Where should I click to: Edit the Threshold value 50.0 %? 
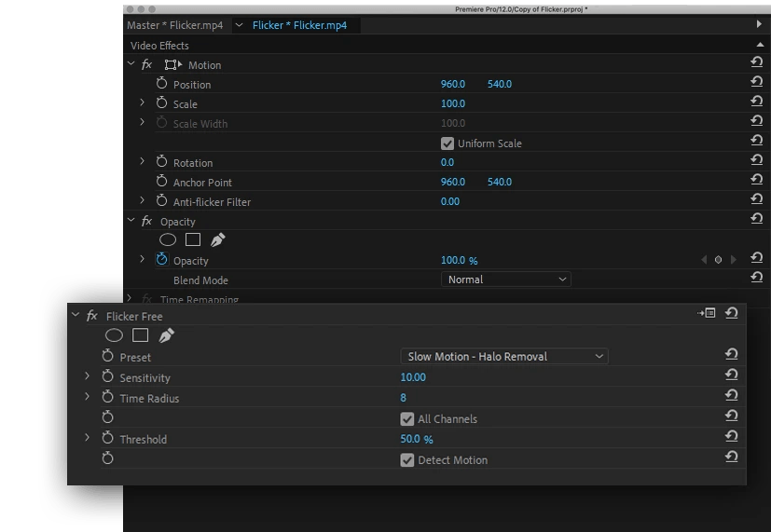point(417,439)
